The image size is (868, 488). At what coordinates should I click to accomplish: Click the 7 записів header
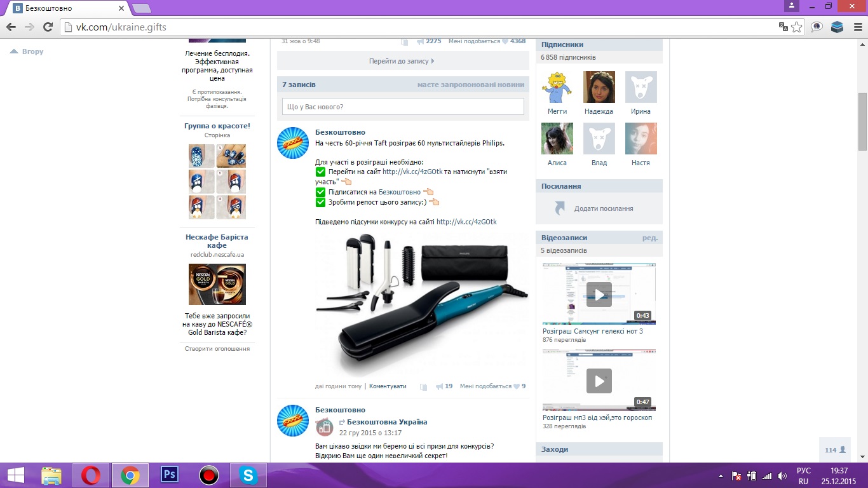click(299, 85)
